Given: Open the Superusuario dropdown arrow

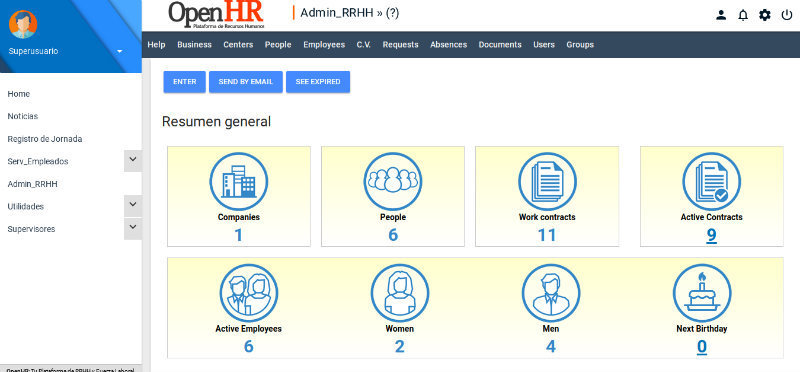Looking at the screenshot, I should [x=120, y=52].
